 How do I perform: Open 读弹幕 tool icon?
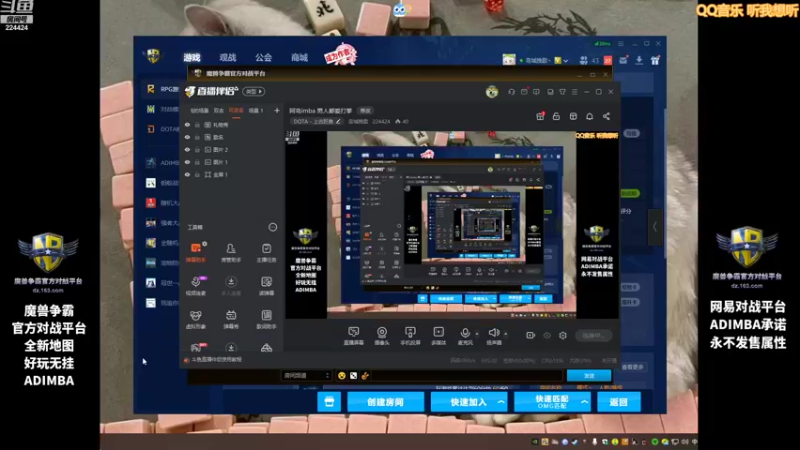[266, 286]
